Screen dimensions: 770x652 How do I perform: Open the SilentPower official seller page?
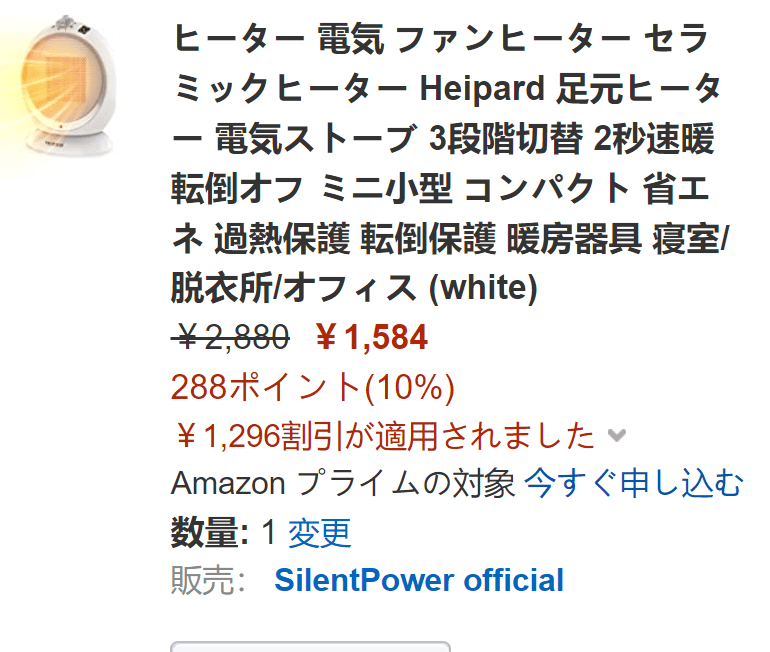[419, 580]
